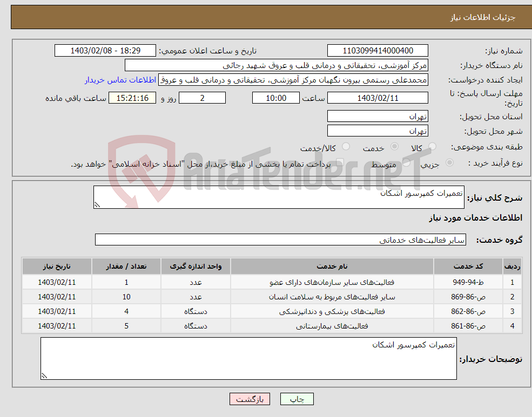Image resolution: width=532 pixels, height=417 pixels.
Task: Click the delivery province field تهران
Action: coord(378,116)
